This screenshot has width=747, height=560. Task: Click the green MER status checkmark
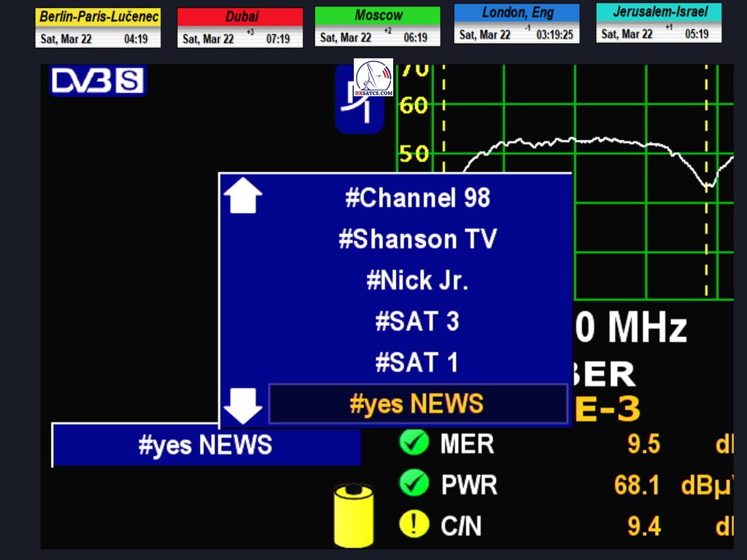pos(414,443)
